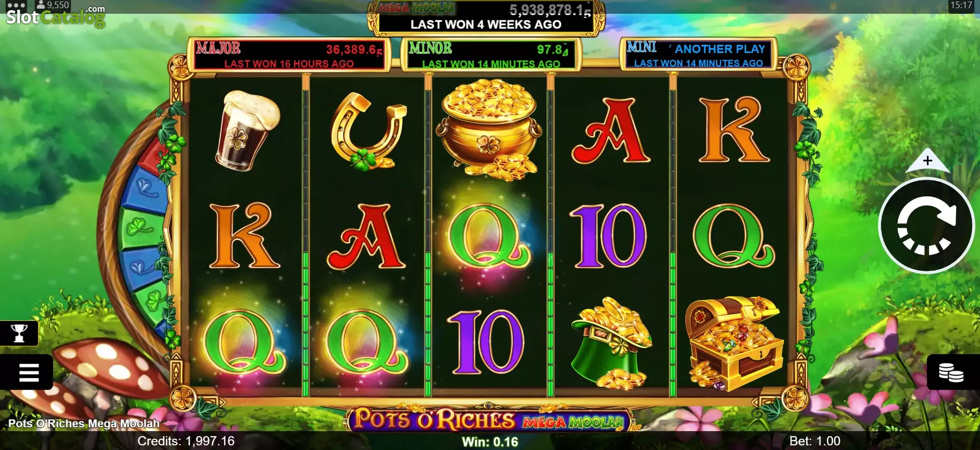Click the green leprechaun hat symbol
Viewport: 980px width, 450px height.
[x=611, y=343]
